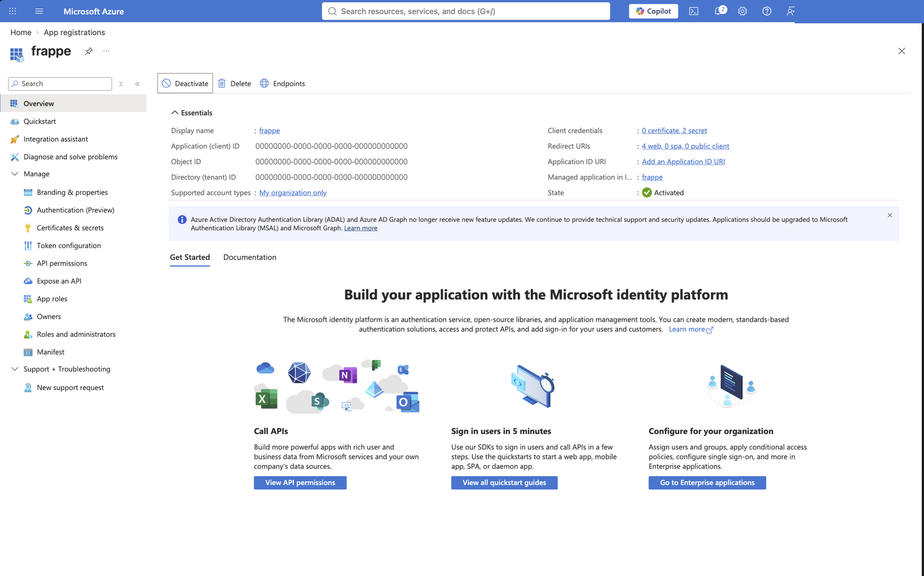Open the help question mark icon

767,11
